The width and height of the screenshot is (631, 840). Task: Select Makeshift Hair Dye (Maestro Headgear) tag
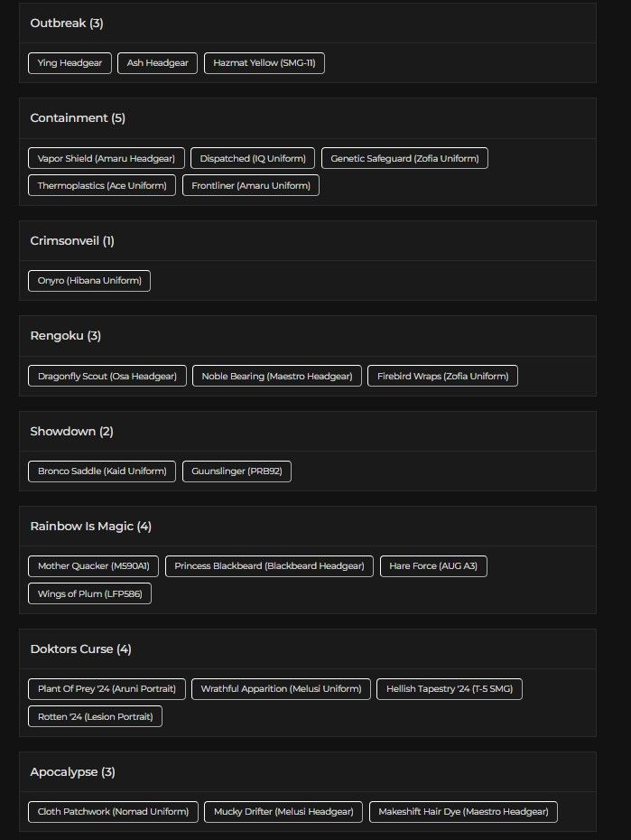pos(463,812)
